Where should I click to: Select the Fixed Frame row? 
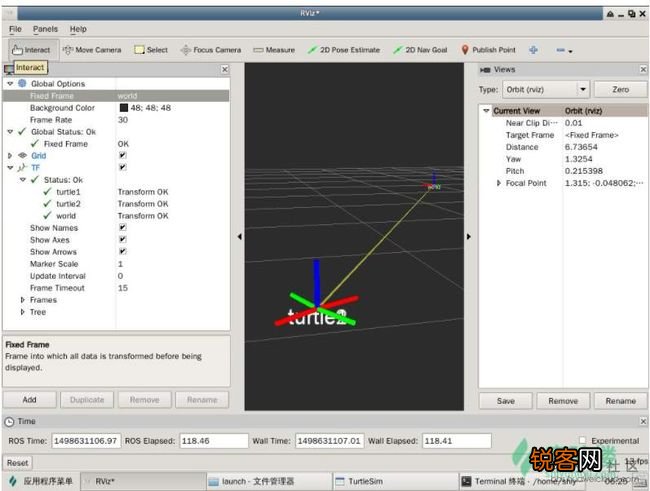tap(116, 96)
